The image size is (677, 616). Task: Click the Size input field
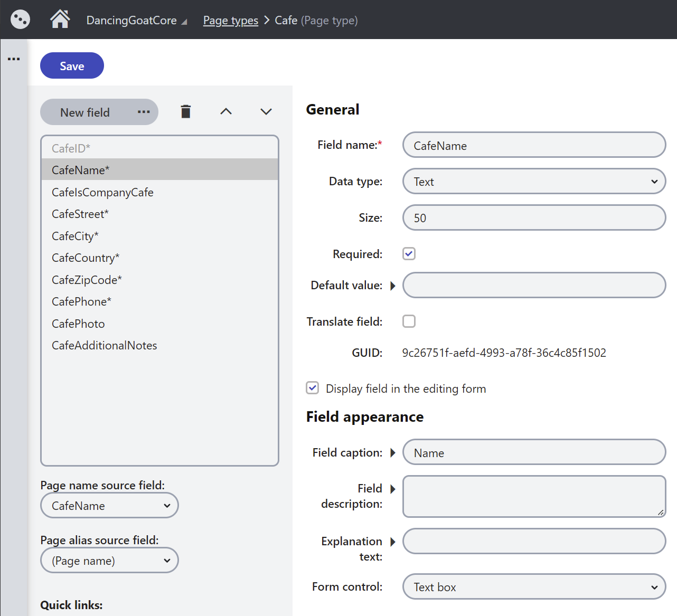point(534,217)
